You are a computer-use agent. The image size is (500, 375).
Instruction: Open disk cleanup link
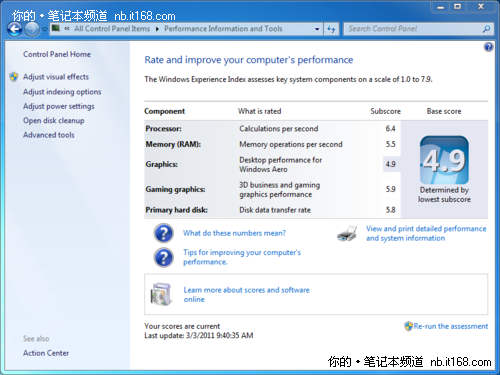(53, 121)
